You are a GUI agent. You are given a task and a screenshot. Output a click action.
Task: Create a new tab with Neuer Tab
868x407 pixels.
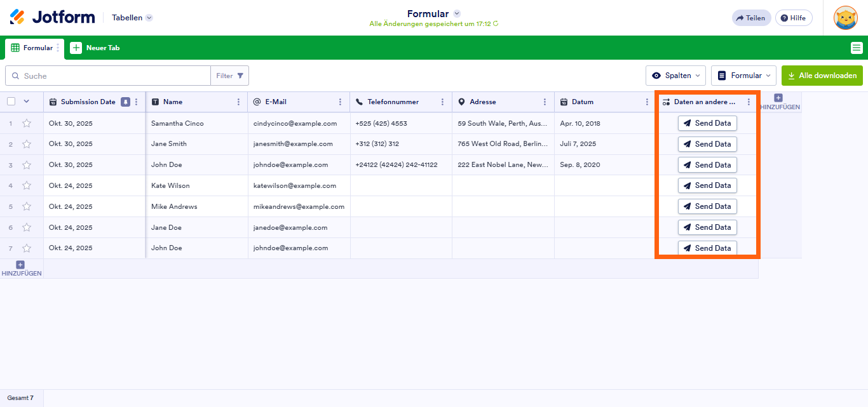point(95,48)
